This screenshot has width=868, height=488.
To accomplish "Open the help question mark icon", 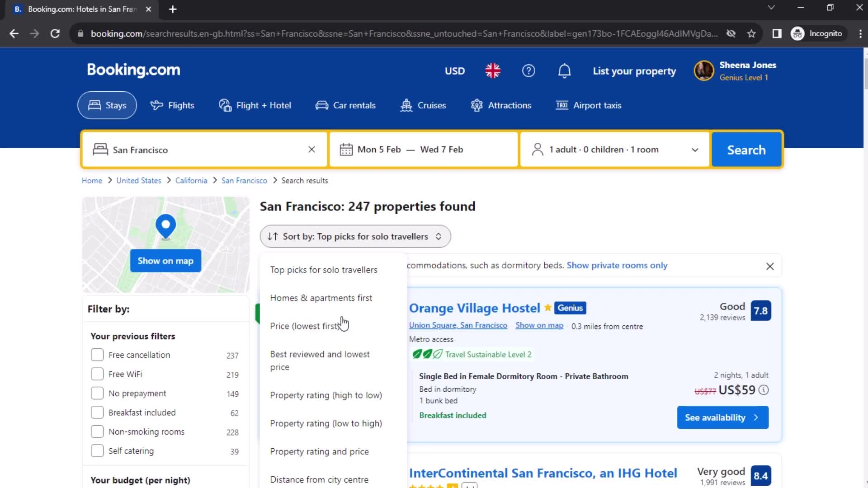I will 528,70.
